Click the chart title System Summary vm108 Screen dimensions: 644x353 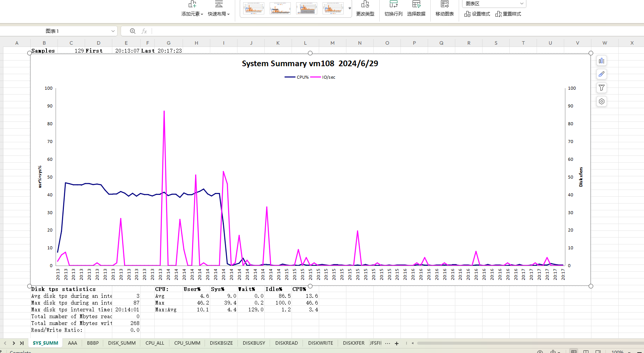[310, 64]
